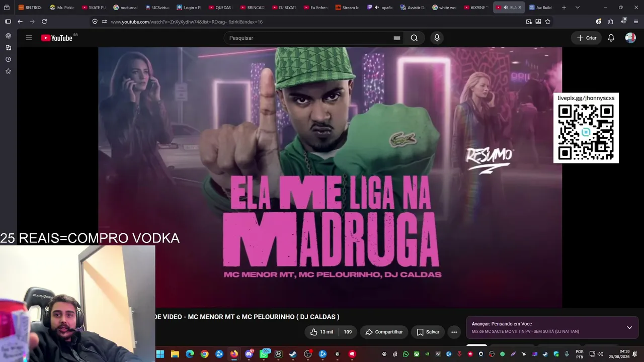This screenshot has height=362, width=644.
Task: Click the Compartilhar share button
Action: pos(384,332)
